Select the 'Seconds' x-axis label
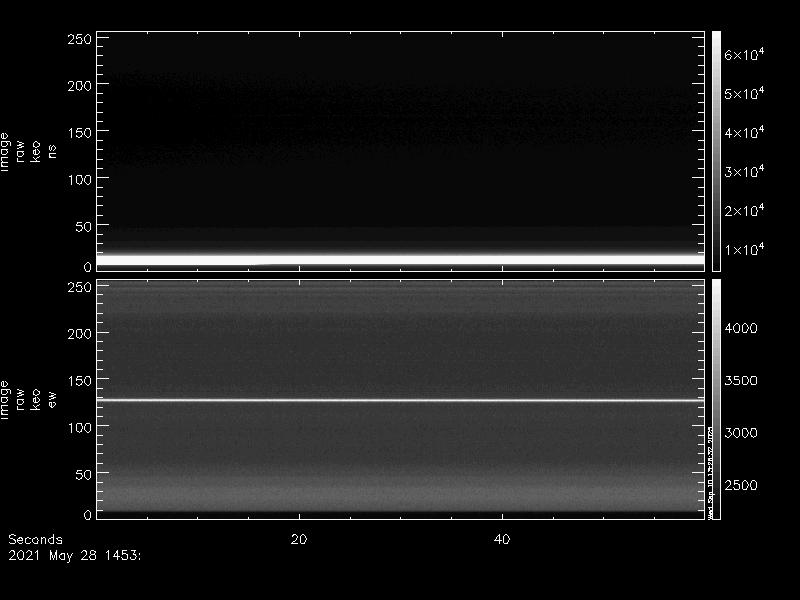800x600 pixels. click(35, 539)
